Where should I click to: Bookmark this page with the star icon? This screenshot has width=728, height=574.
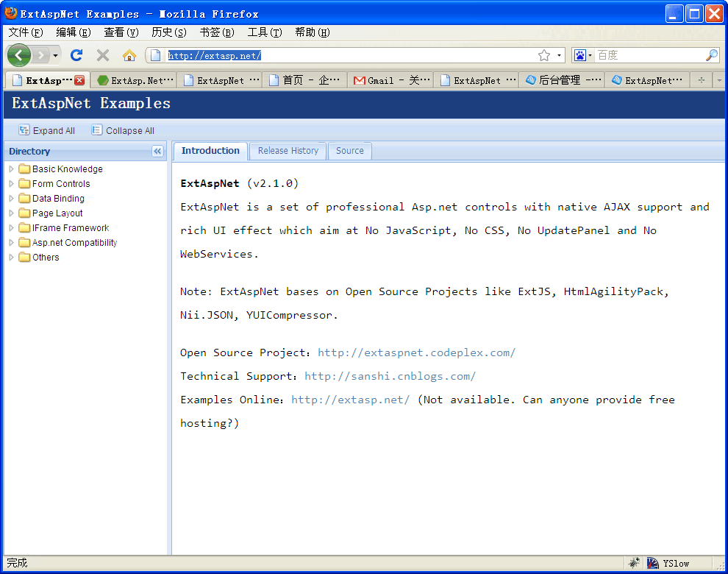pyautogui.click(x=544, y=56)
